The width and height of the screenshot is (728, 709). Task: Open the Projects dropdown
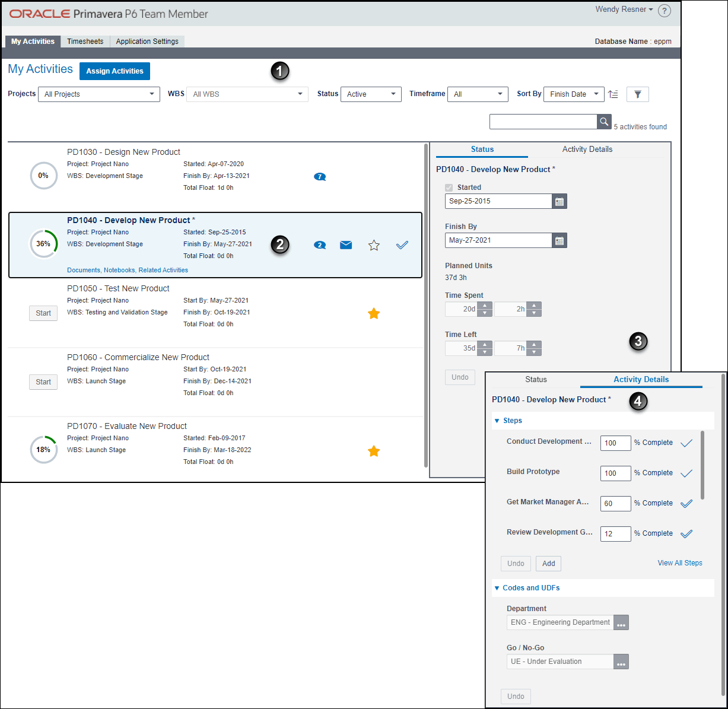click(99, 94)
